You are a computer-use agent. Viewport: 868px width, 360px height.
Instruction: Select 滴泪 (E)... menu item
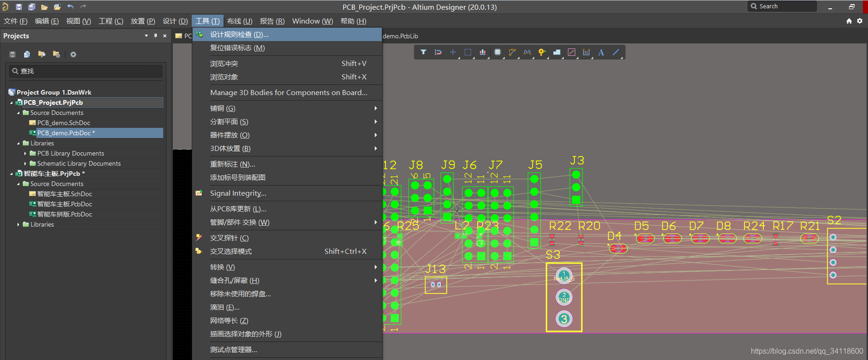tap(287, 307)
